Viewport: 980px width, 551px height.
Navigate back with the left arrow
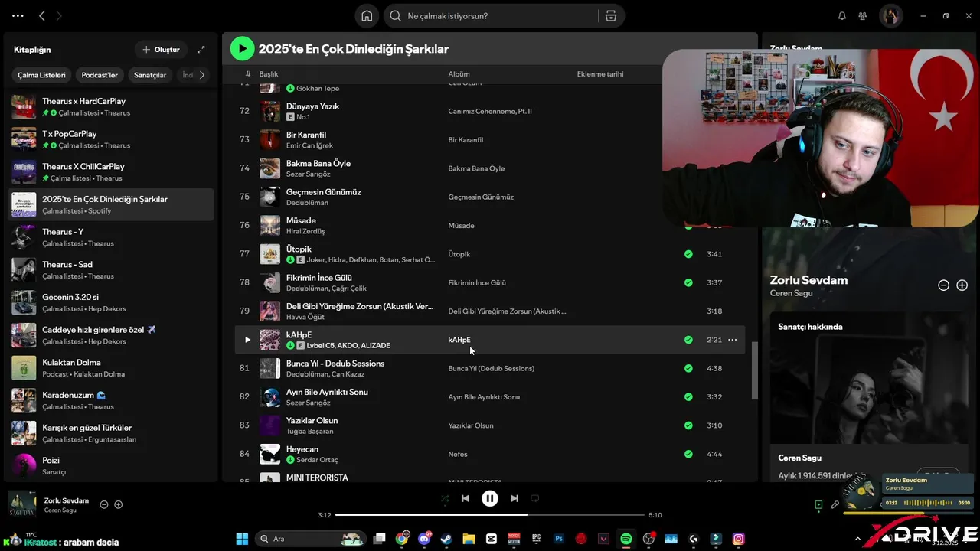(42, 16)
